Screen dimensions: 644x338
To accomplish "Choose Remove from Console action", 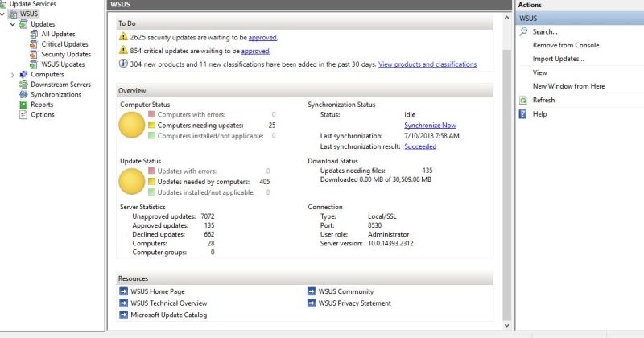I will coord(566,45).
